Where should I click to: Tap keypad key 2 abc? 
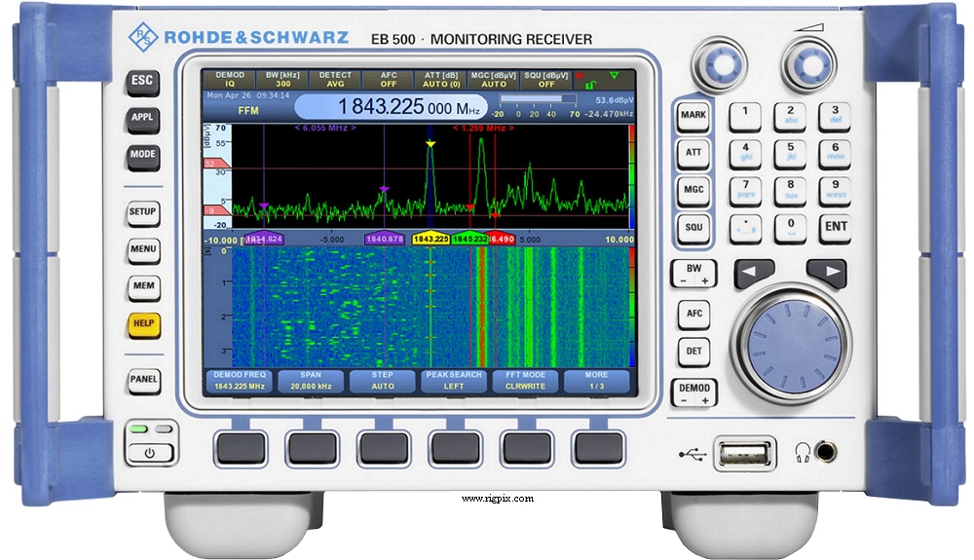[x=790, y=116]
